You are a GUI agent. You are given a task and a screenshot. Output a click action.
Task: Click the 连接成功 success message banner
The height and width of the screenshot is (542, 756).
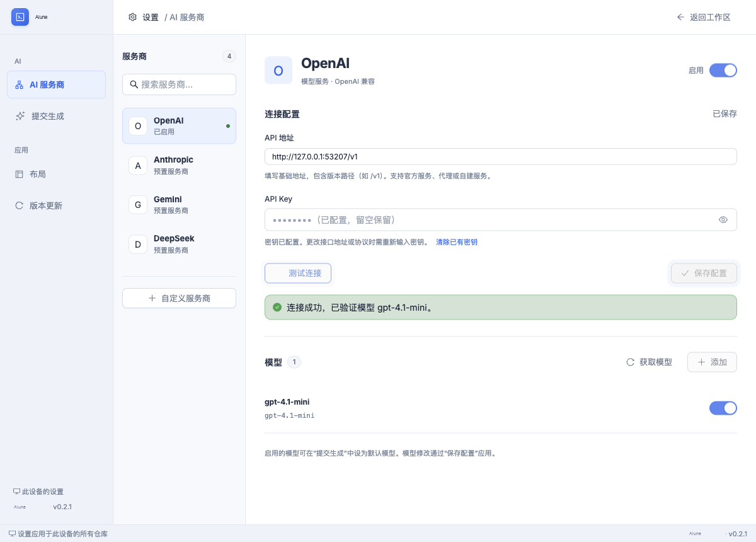tap(501, 308)
